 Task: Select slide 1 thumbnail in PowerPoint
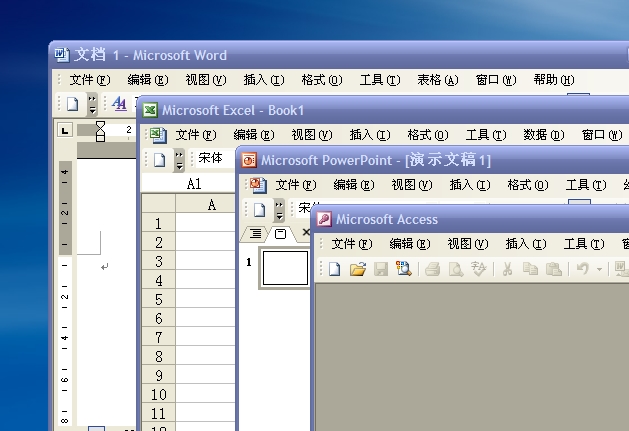point(285,268)
